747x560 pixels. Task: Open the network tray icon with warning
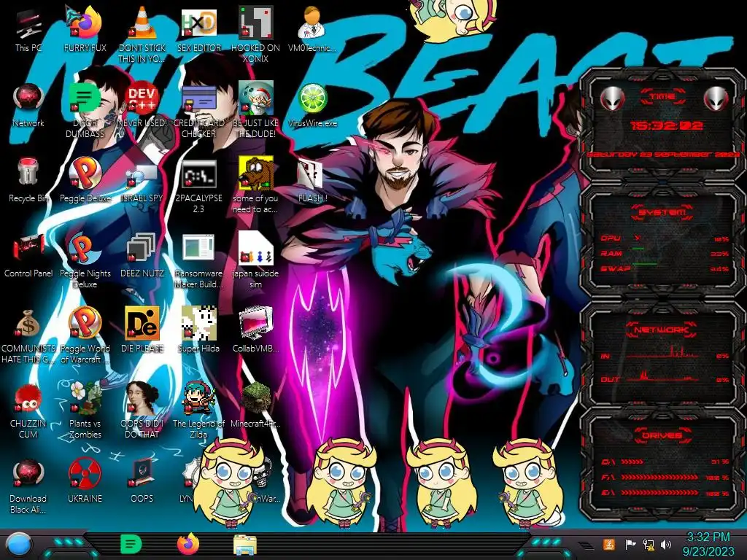click(x=648, y=544)
